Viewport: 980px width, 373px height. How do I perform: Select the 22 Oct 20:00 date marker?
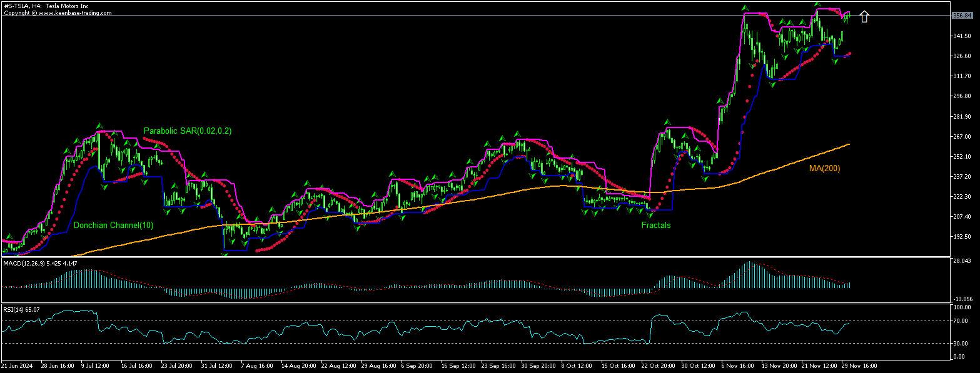[659, 364]
